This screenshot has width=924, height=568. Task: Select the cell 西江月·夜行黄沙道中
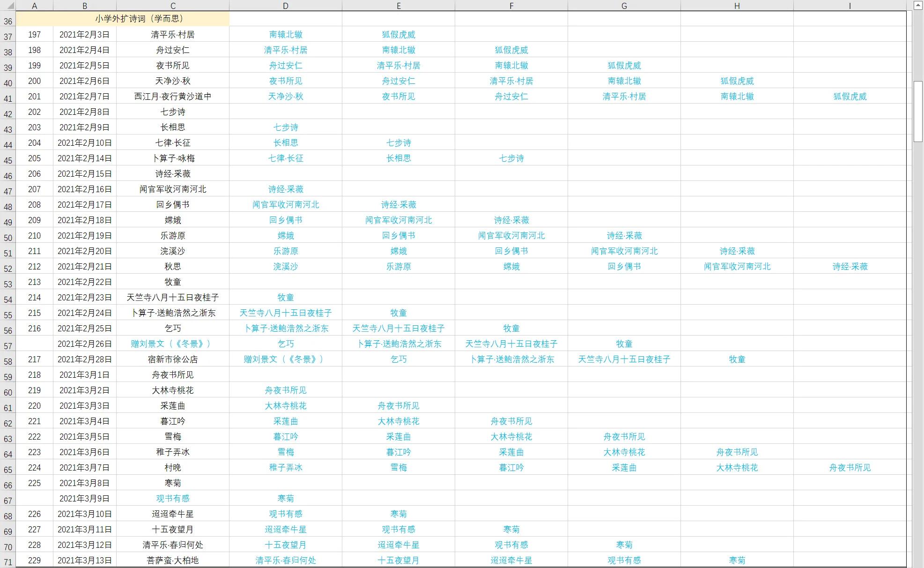173,96
